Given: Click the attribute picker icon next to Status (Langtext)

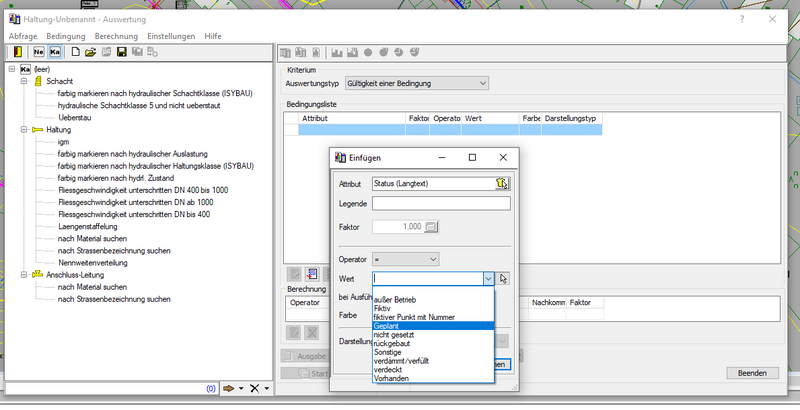Looking at the screenshot, I should 502,184.
